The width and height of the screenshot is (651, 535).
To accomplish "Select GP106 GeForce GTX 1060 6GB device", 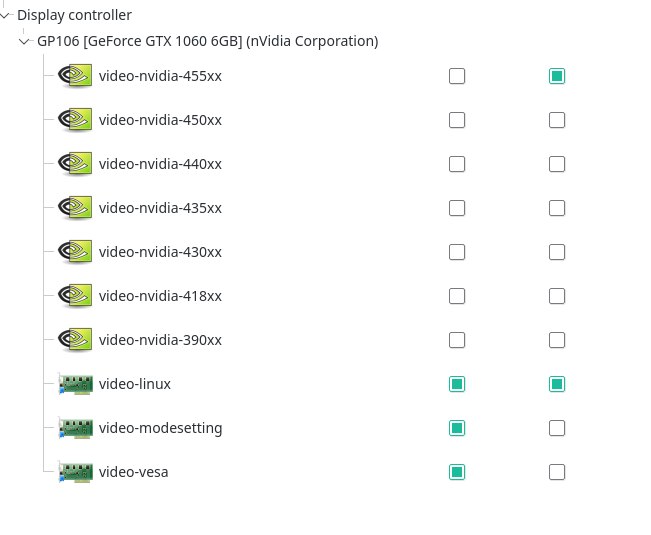I will (208, 41).
